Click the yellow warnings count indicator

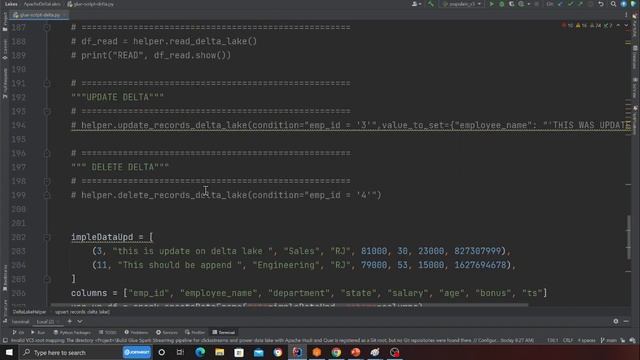pos(581,25)
